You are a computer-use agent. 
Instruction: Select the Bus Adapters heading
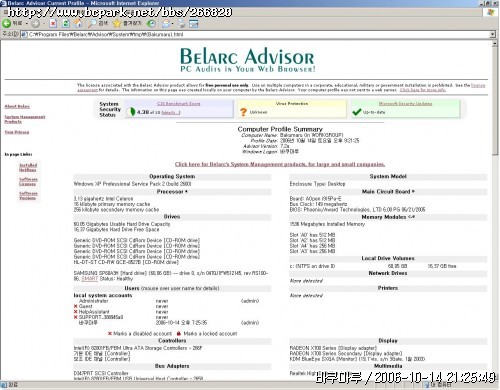click(172, 366)
